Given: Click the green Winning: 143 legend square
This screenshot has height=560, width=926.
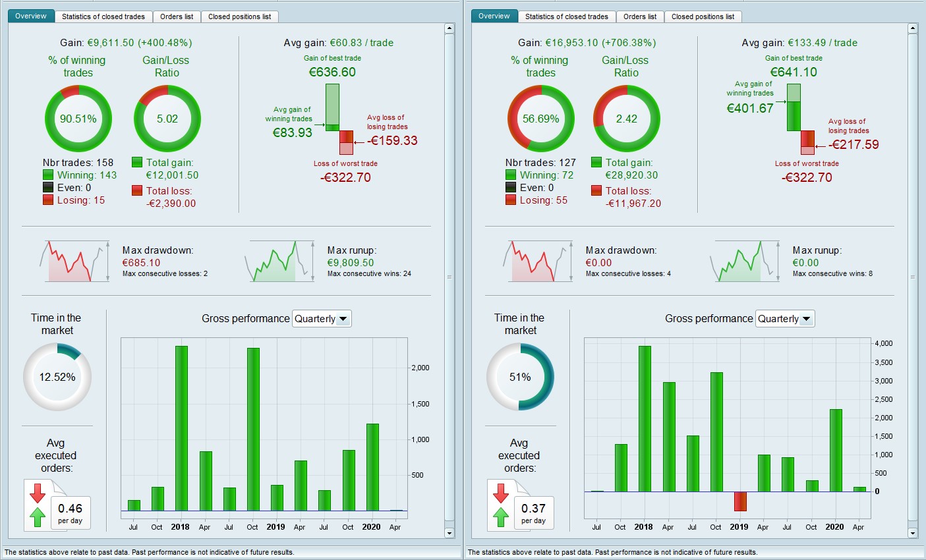Looking at the screenshot, I should (48, 175).
